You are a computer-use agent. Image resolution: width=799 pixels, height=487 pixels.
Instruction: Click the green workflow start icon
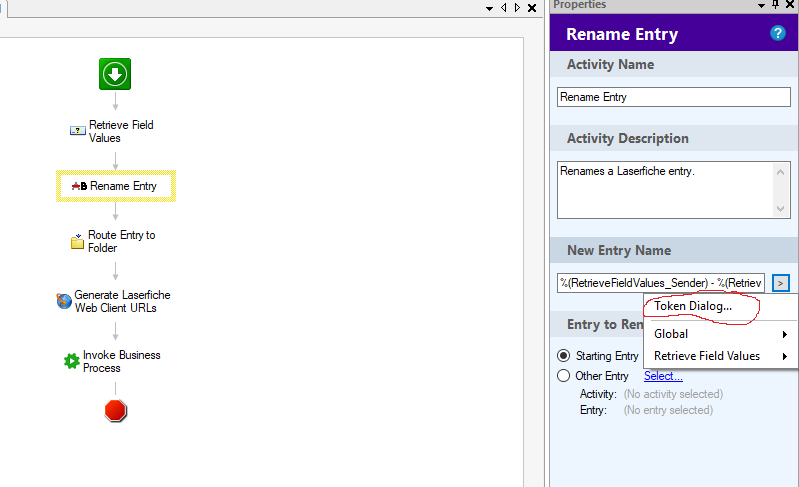115,74
